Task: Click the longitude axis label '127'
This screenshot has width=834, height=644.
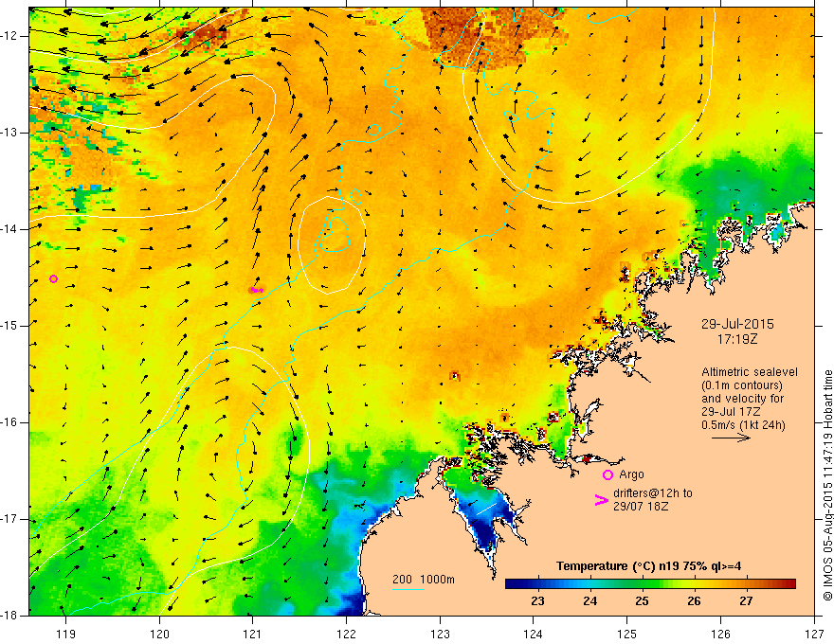Action: 814,634
